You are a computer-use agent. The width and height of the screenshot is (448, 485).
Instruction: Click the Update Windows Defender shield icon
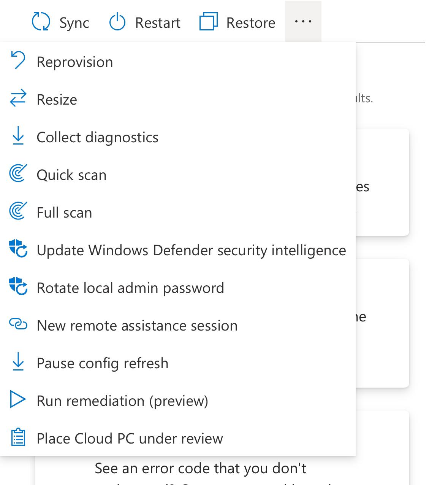coord(18,249)
